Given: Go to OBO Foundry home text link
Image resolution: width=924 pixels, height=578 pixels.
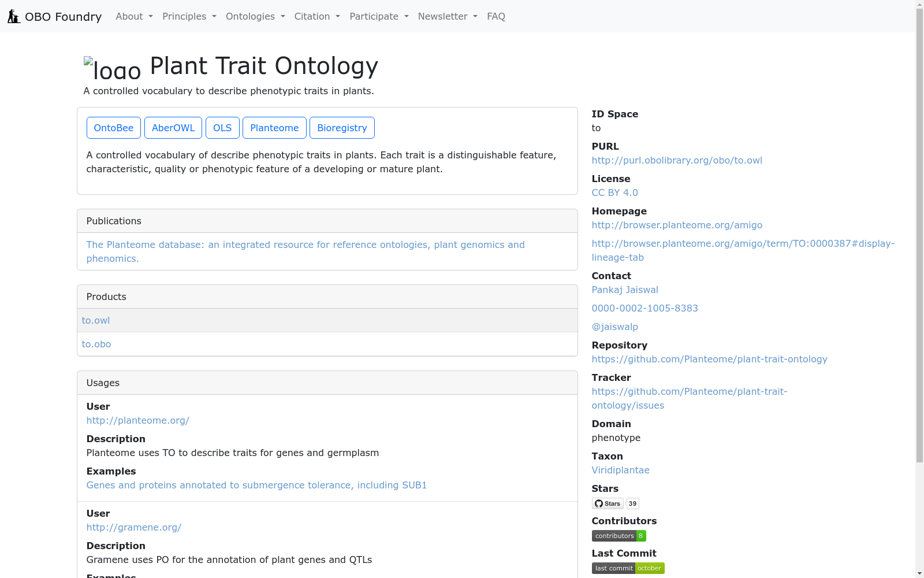Looking at the screenshot, I should point(63,16).
